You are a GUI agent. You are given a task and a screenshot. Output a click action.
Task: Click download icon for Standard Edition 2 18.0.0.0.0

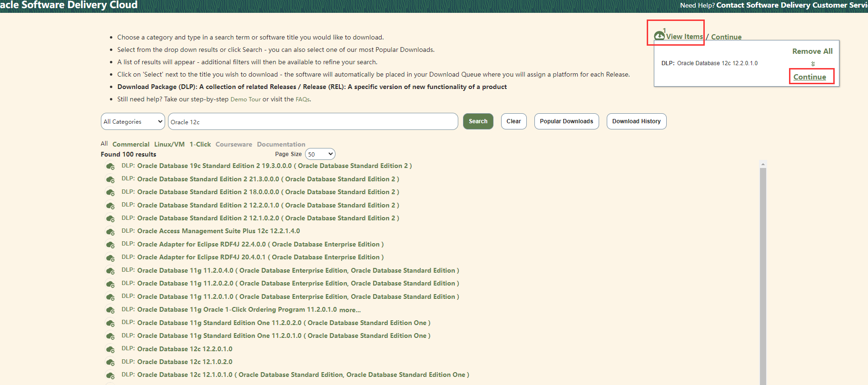point(110,192)
